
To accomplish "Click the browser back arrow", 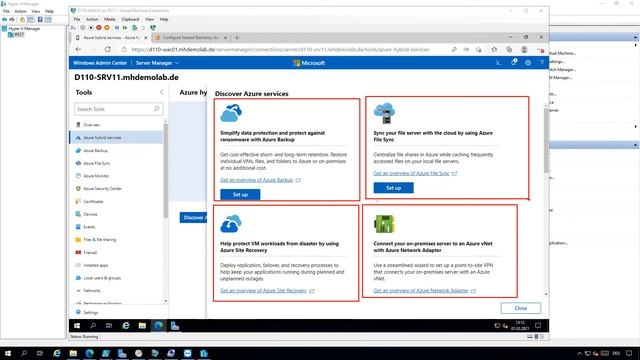I will tap(78, 49).
